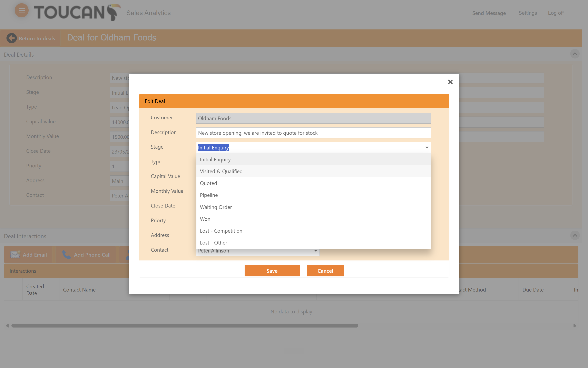Screen dimensions: 588x368
Task: Click Return to deals label
Action: (x=37, y=38)
